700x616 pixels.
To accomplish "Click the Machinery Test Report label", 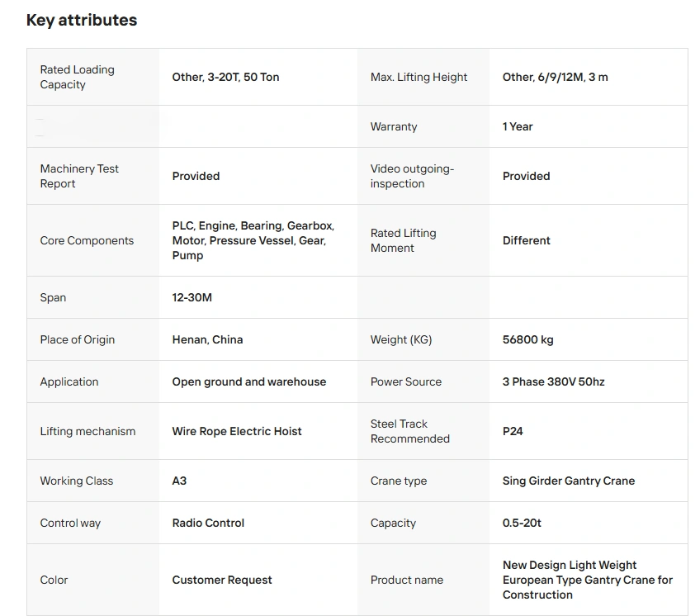I will (79, 176).
